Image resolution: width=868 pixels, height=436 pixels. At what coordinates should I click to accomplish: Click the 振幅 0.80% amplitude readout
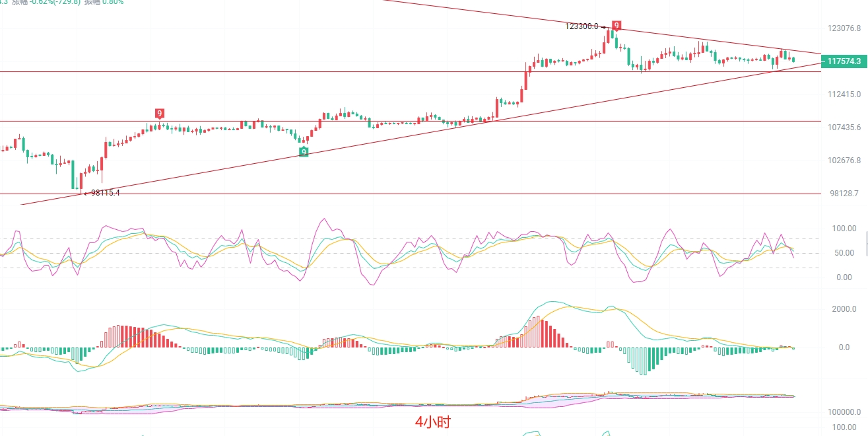(x=104, y=3)
